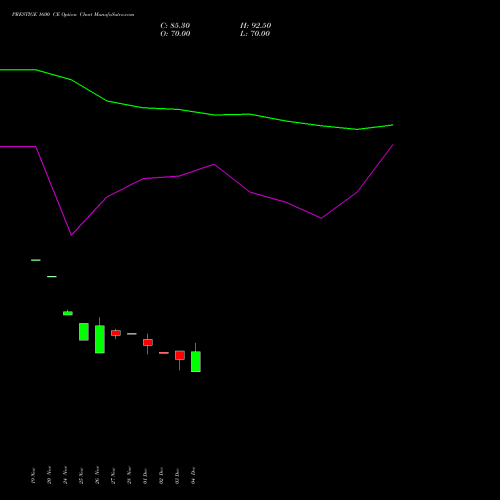Screen dimensions: 500x500
Task: Select the red candlestick for 01 Dec
Action: [148, 342]
